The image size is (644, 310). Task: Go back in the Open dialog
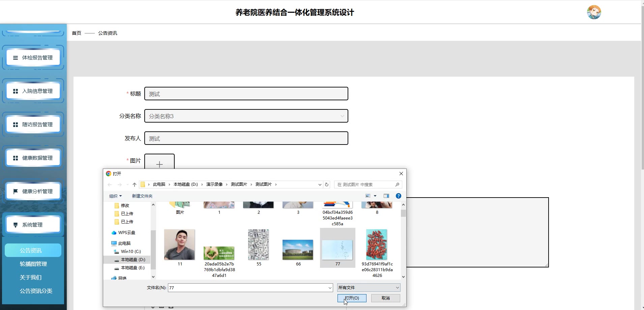(x=110, y=184)
